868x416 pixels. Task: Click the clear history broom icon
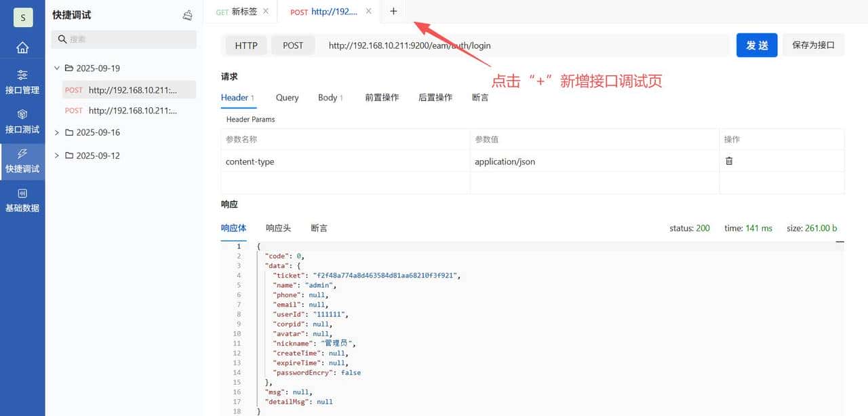click(x=188, y=14)
